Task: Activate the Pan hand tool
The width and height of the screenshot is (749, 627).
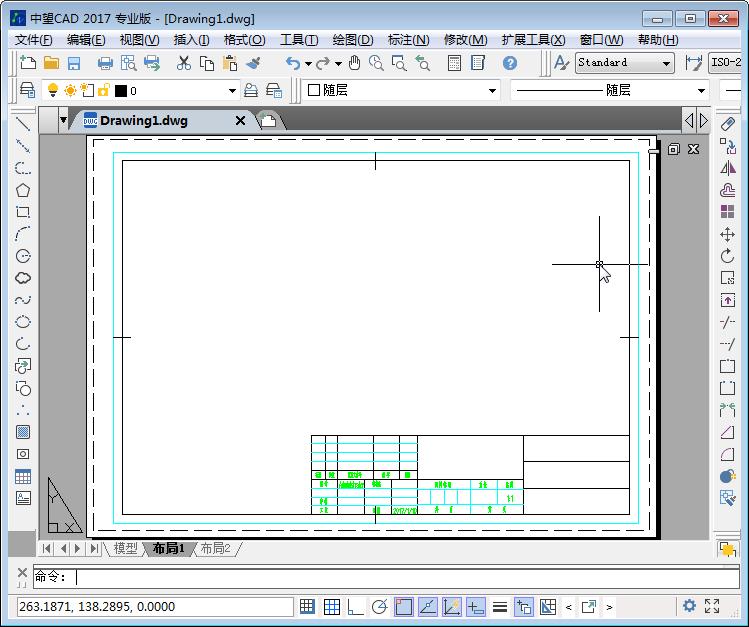Action: pos(354,63)
